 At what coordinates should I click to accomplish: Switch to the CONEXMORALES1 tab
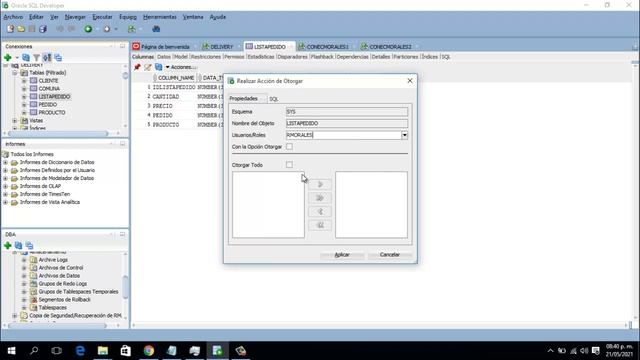click(x=327, y=47)
